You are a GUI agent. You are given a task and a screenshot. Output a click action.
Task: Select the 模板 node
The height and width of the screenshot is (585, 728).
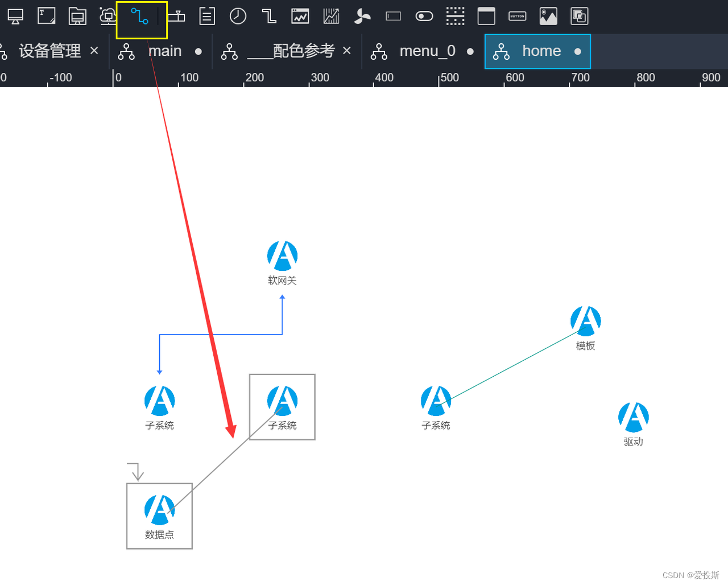pyautogui.click(x=586, y=328)
